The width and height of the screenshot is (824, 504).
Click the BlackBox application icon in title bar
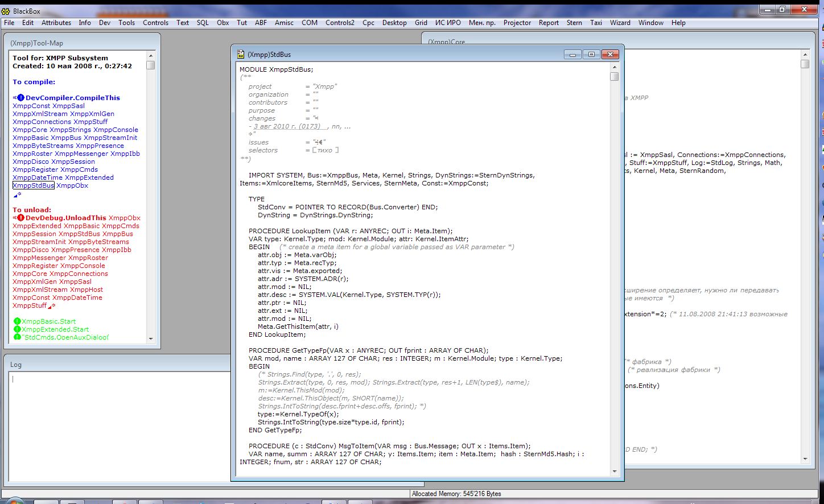(x=6, y=11)
